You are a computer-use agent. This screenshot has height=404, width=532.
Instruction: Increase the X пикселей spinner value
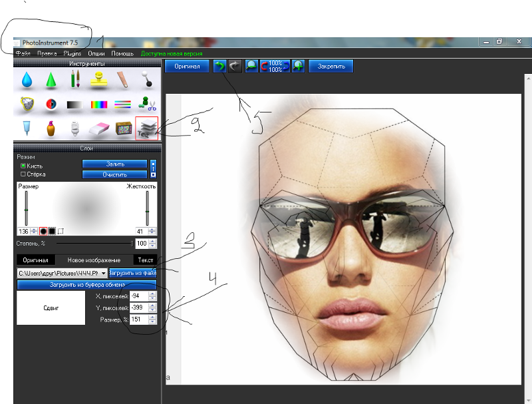(153, 293)
